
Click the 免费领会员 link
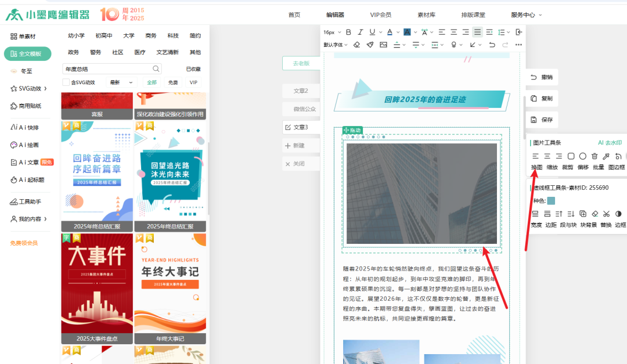tap(24, 243)
